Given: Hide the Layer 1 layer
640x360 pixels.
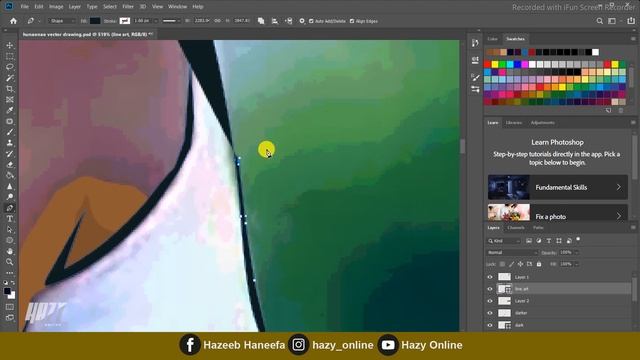Looking at the screenshot, I should [490, 277].
